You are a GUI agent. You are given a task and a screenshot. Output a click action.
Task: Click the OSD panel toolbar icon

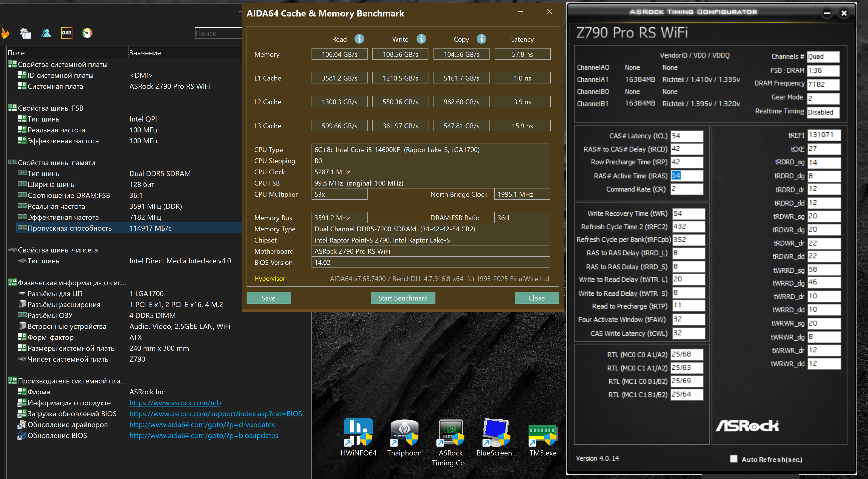pyautogui.click(x=66, y=33)
